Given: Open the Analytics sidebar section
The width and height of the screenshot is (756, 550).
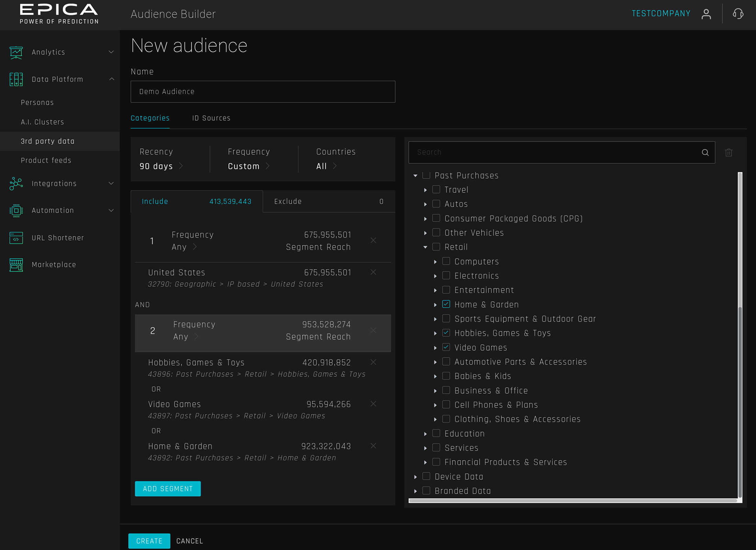Looking at the screenshot, I should [x=16, y=52].
